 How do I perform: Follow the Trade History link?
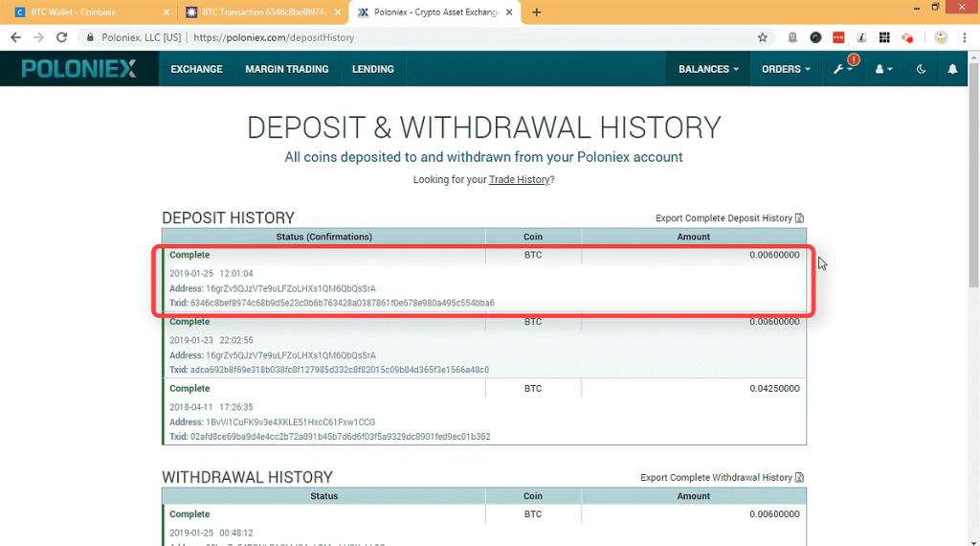click(519, 179)
